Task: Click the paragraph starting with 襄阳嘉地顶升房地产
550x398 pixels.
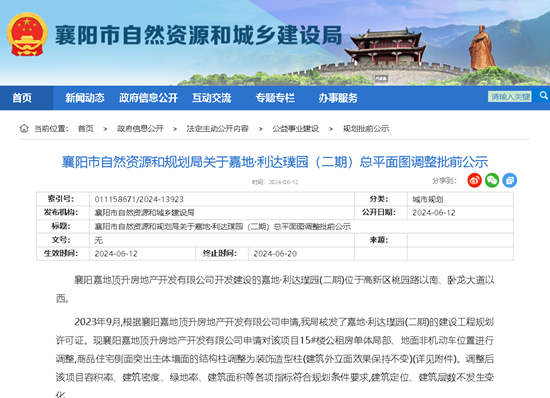Action: click(x=275, y=289)
